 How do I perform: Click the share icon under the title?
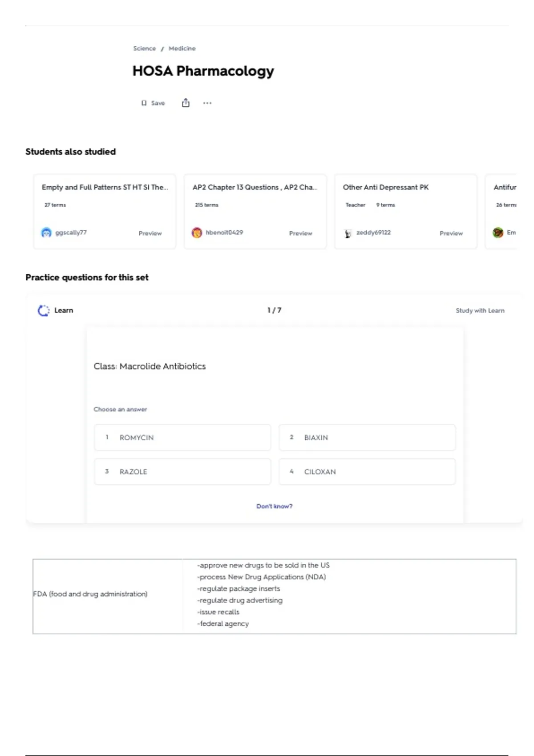point(186,103)
